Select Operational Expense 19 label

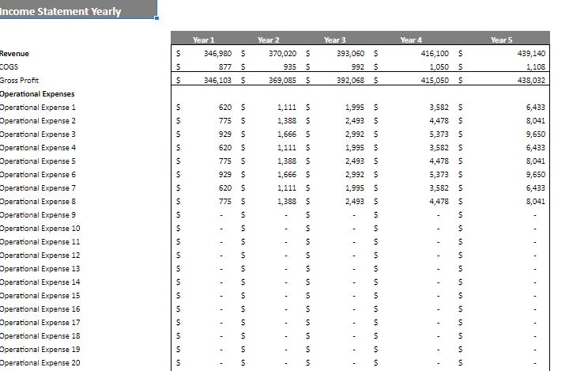pos(40,350)
